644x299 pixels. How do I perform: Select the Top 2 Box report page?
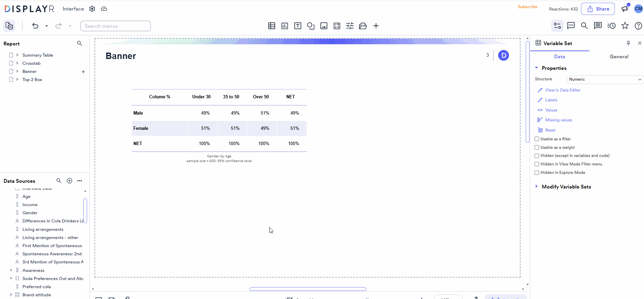[x=32, y=80]
